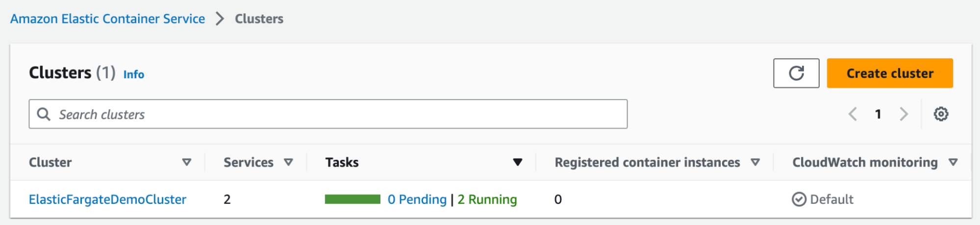This screenshot has width=980, height=225.
Task: Sort by Registered container instances arrow
Action: click(755, 162)
